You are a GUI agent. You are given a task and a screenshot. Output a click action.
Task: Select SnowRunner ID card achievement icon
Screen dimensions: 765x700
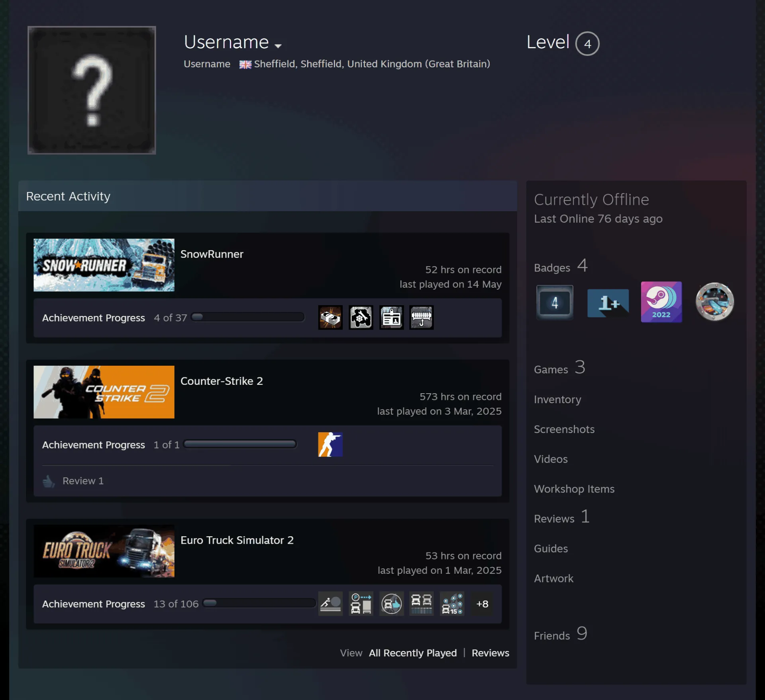[391, 318]
